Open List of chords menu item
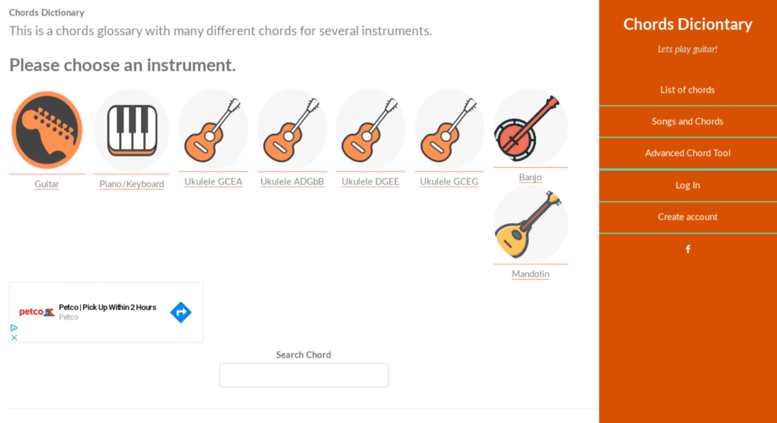 pyautogui.click(x=687, y=90)
